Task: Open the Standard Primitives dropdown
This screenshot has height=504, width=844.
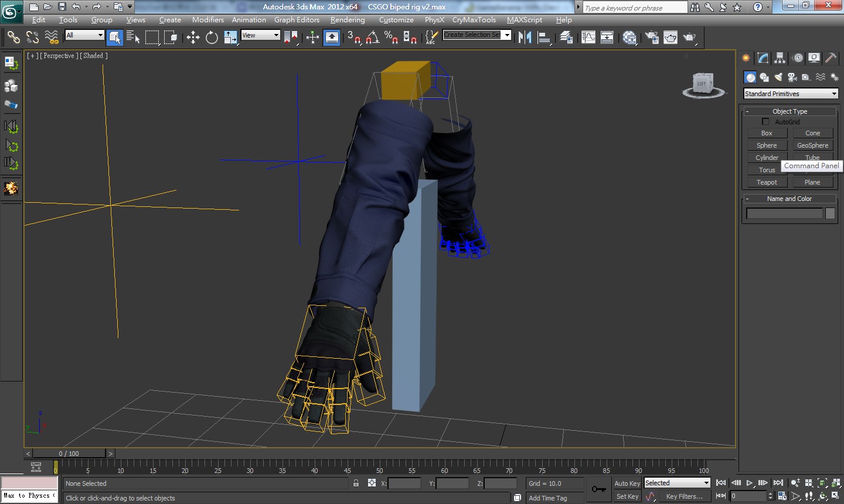Action: coord(790,93)
